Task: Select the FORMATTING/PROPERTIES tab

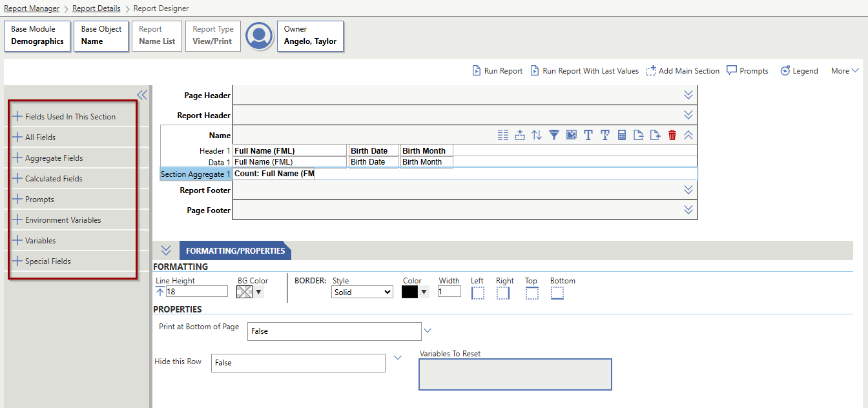Action: click(235, 250)
